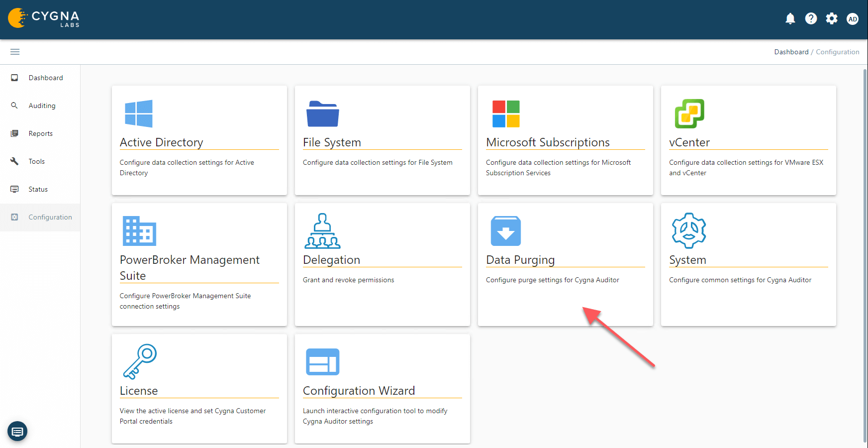Viewport: 868px width, 448px height.
Task: Open the File System folder icon
Action: coord(322,114)
